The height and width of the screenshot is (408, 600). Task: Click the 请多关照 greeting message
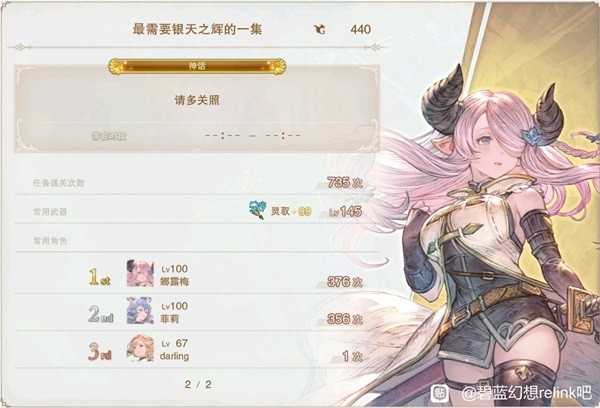click(x=197, y=100)
